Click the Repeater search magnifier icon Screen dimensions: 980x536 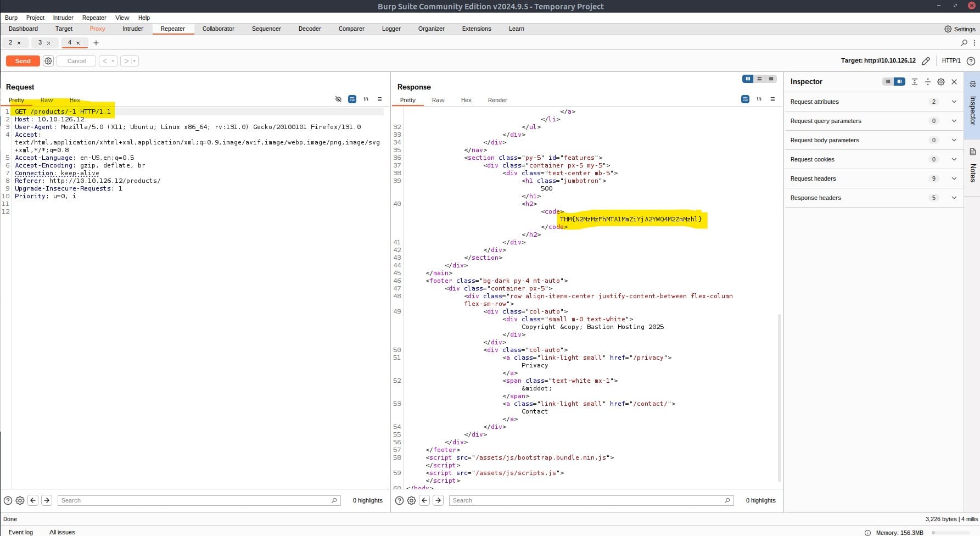tap(964, 43)
